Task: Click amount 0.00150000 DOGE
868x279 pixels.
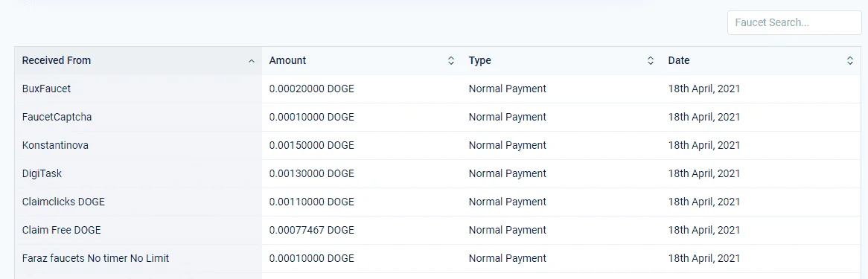Action: click(312, 145)
